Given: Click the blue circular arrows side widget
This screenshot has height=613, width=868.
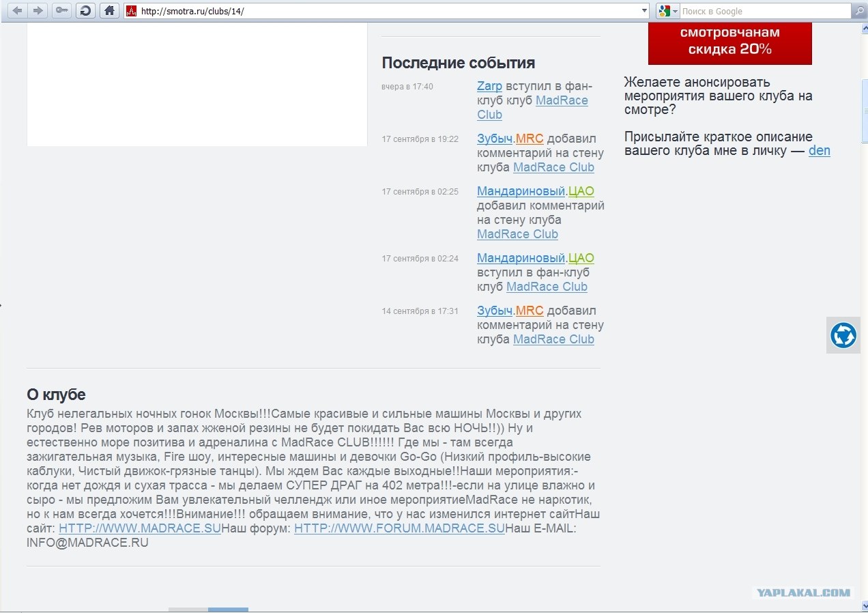Looking at the screenshot, I should coord(843,335).
